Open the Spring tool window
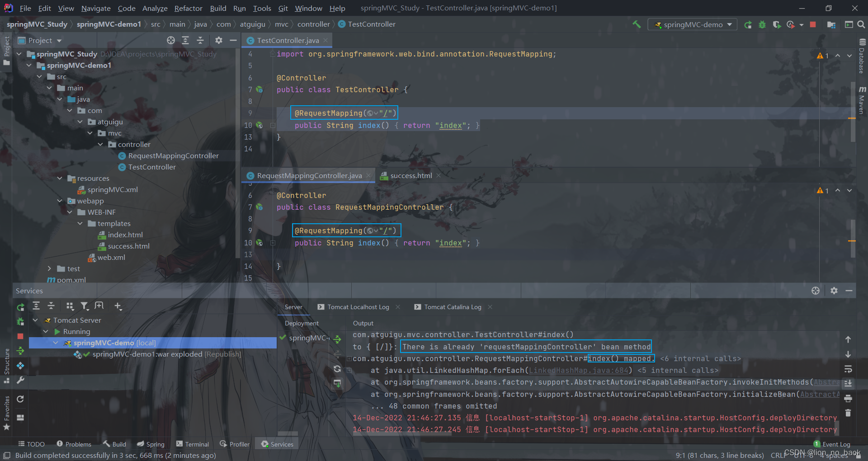Screen dimensions: 868x461 coord(151,444)
